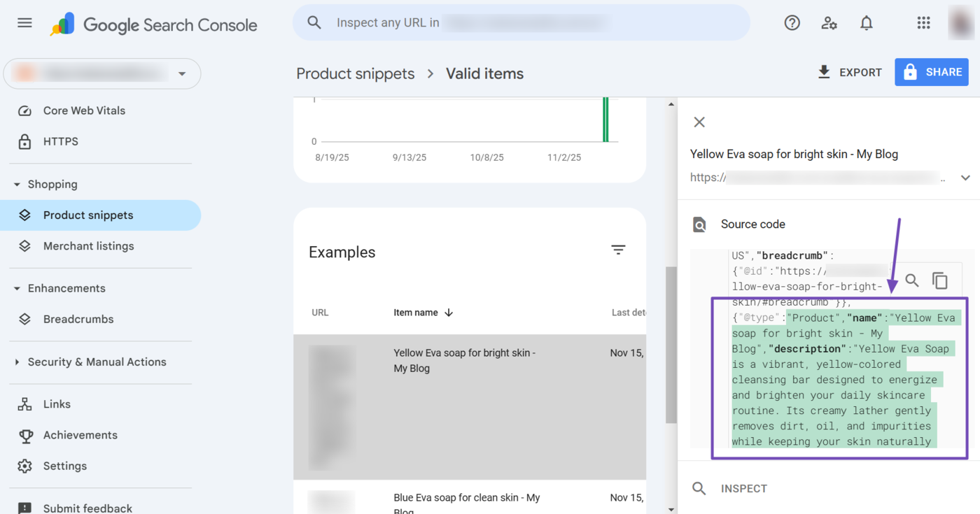Expand Security & Manual Actions
980x514 pixels.
(x=16, y=362)
